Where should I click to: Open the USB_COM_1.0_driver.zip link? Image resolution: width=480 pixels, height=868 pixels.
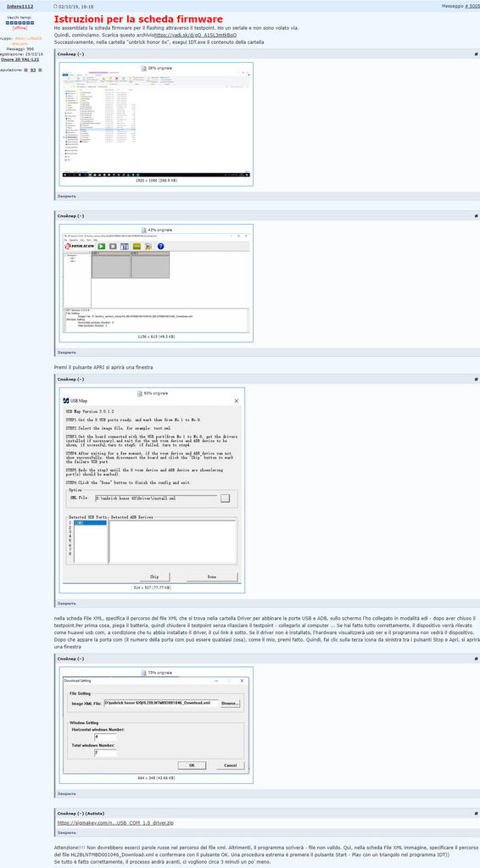115,823
